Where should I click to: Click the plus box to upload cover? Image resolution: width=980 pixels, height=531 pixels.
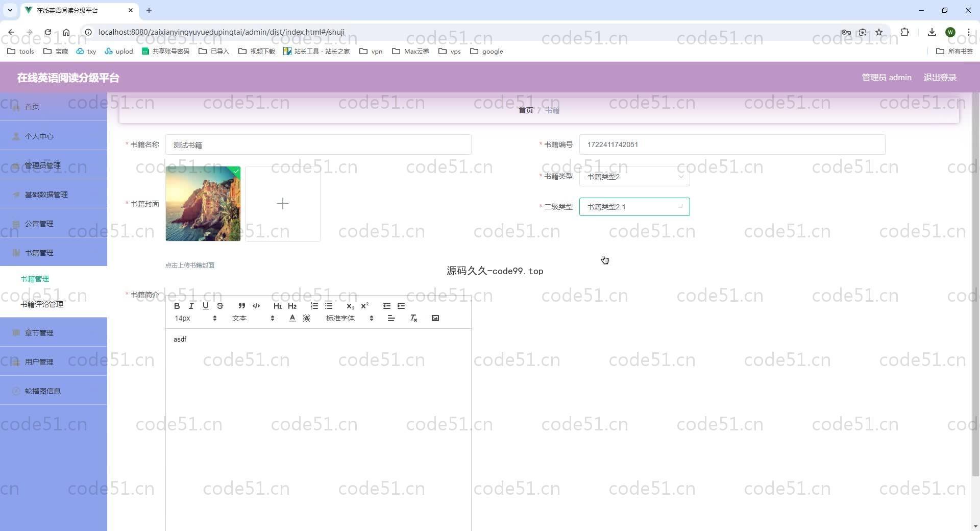click(283, 204)
